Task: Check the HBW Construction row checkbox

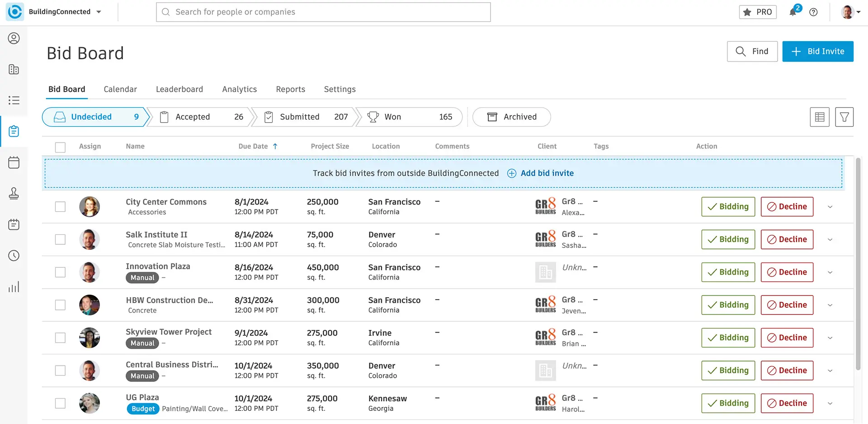Action: [60, 305]
